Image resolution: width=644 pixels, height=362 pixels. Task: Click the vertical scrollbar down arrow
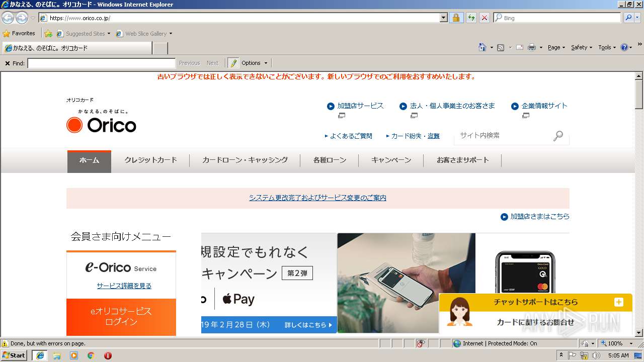(x=639, y=333)
